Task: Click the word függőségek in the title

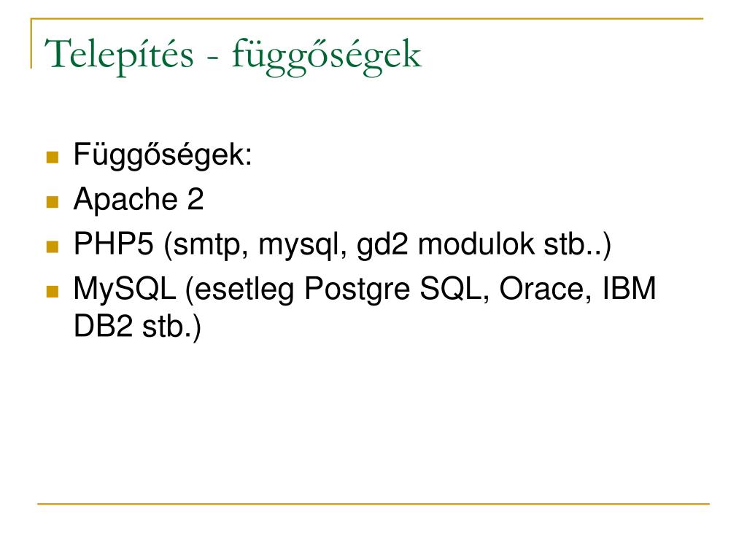Action: tap(327, 56)
